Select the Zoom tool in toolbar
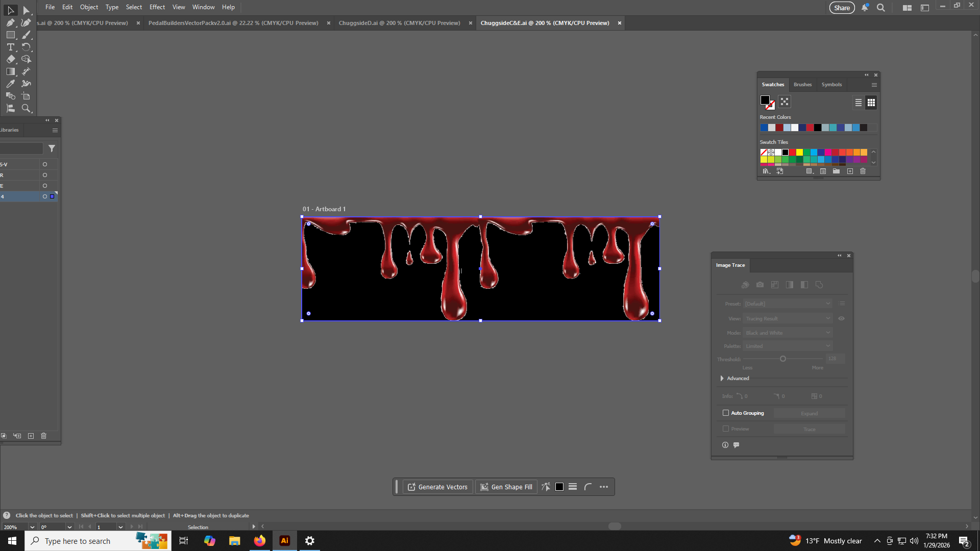Viewport: 980px width, 551px height. (x=26, y=108)
